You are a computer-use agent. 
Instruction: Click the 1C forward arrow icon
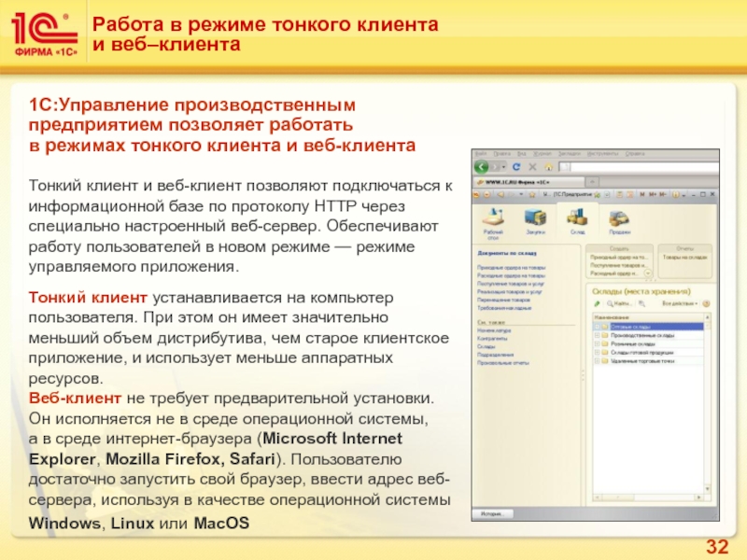pyautogui.click(x=512, y=194)
